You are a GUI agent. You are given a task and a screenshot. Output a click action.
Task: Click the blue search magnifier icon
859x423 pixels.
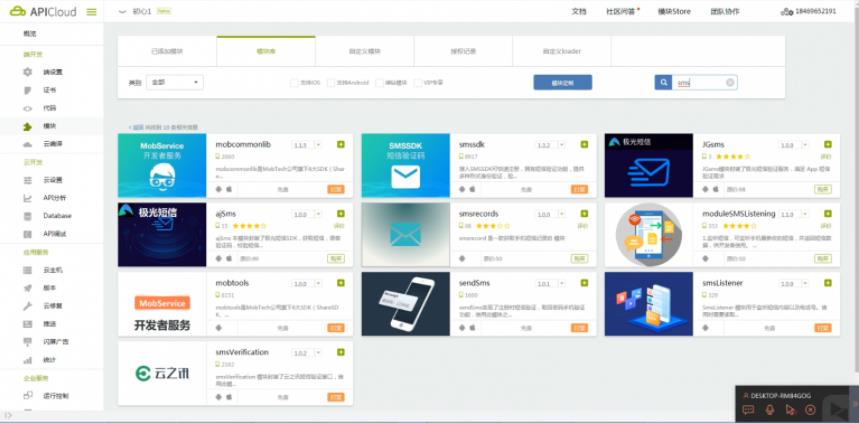coord(662,83)
